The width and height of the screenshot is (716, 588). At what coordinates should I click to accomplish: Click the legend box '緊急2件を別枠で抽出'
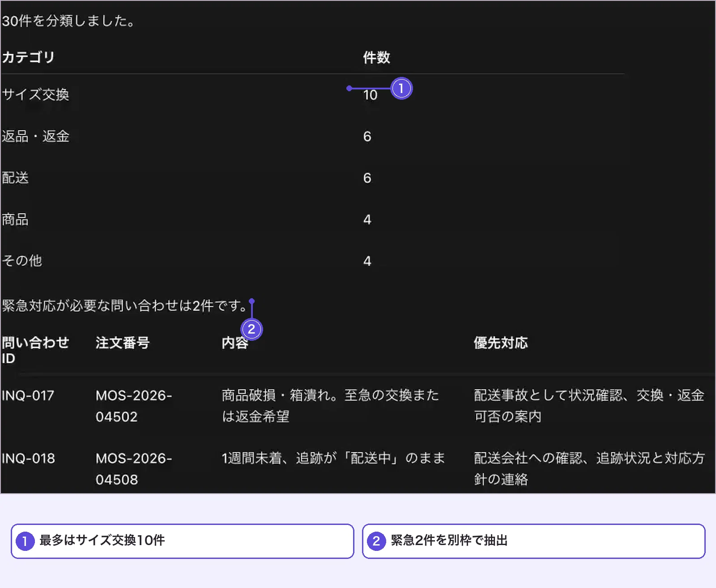[534, 541]
